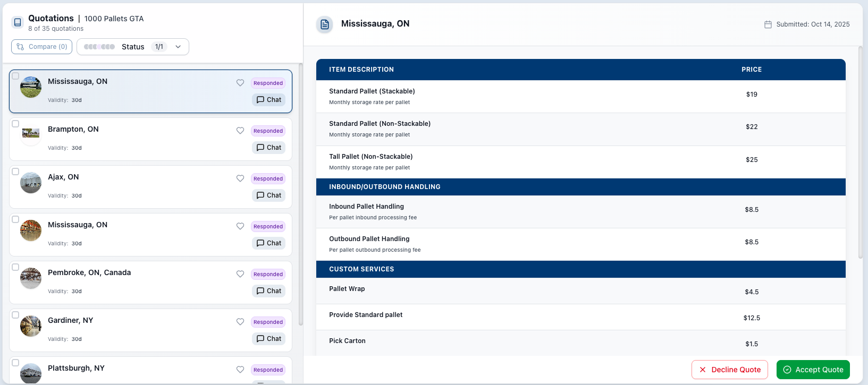The image size is (868, 385).
Task: Click the quotations list scrollbar
Action: tap(301, 194)
